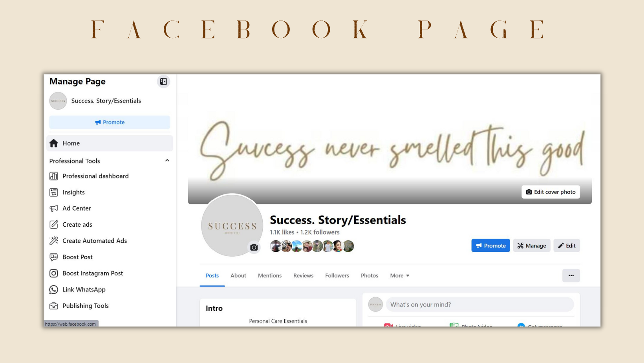
Task: Click the Manage button on profile
Action: (532, 246)
